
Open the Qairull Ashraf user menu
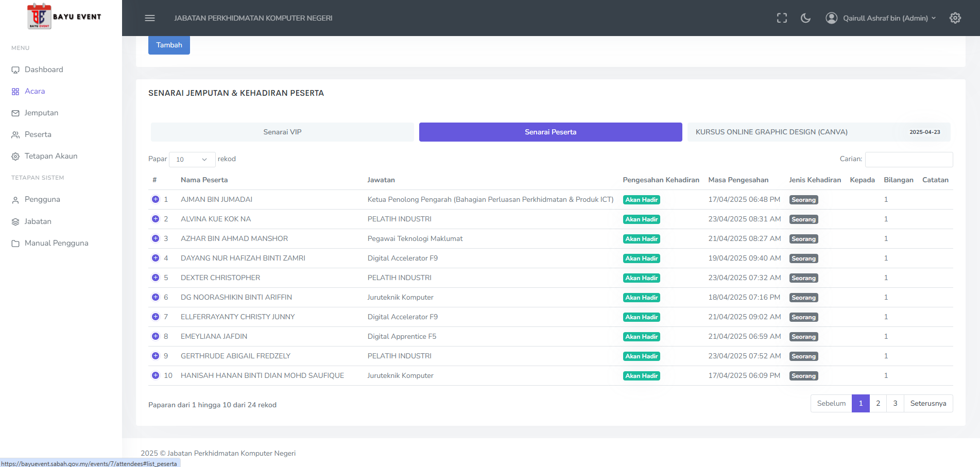tap(882, 18)
